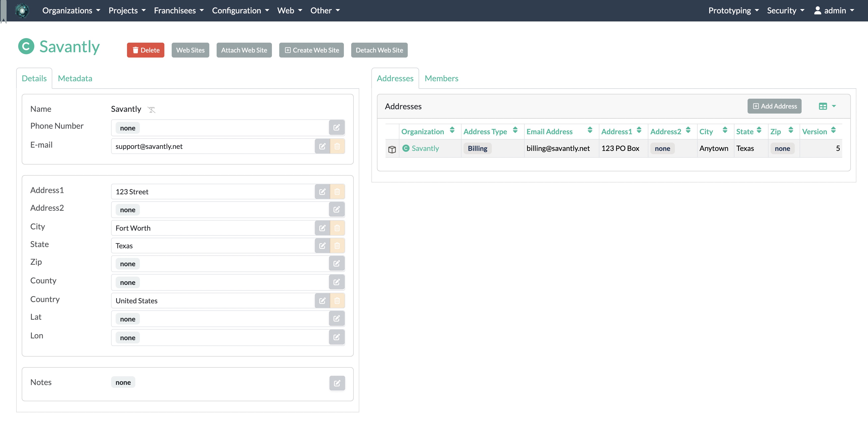Image resolution: width=868 pixels, height=430 pixels.
Task: Edit the County field
Action: (336, 282)
